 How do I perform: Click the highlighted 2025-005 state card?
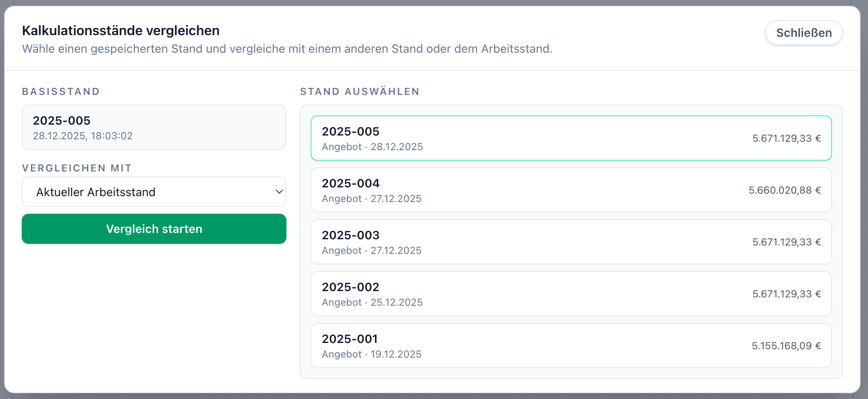pos(571,138)
